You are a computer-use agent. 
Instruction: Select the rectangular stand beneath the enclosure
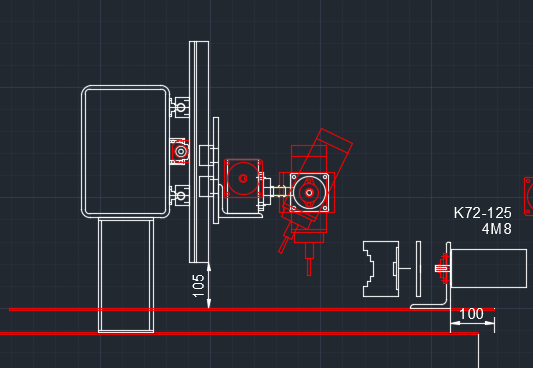(x=126, y=276)
